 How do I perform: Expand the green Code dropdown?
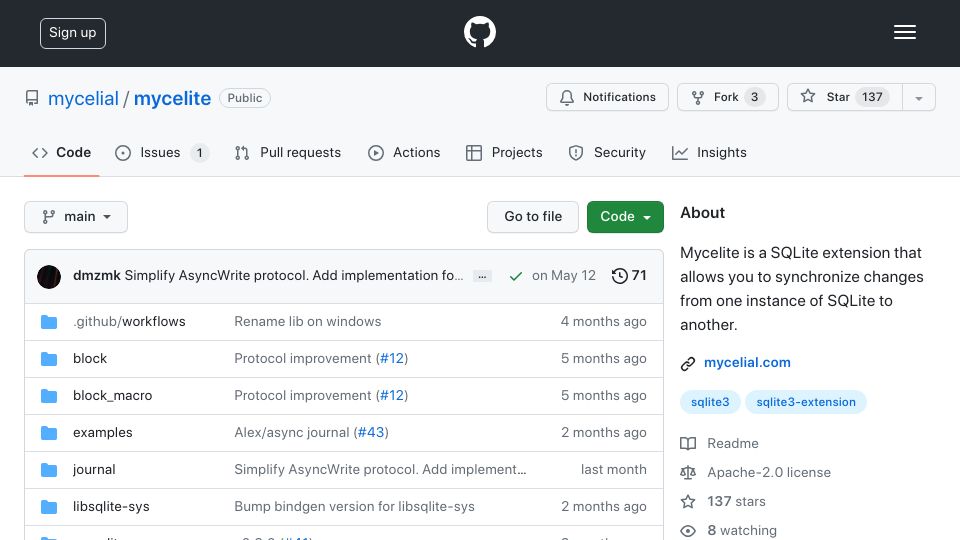coord(625,217)
